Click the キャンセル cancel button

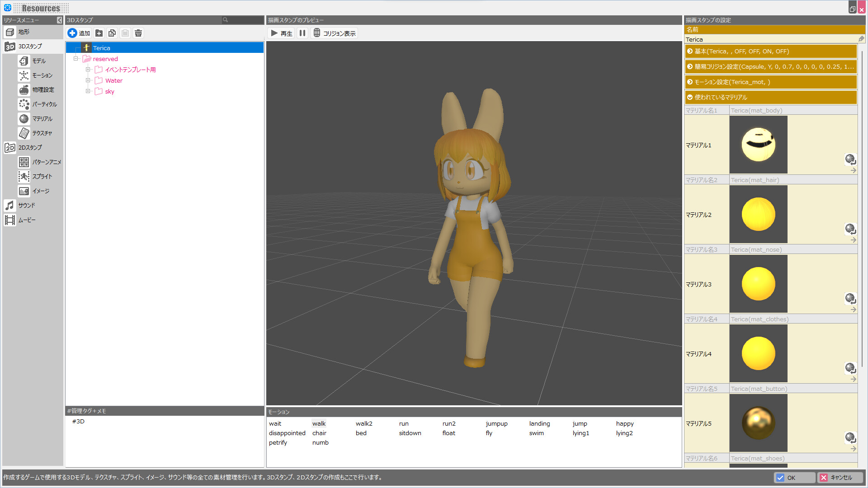(x=840, y=478)
